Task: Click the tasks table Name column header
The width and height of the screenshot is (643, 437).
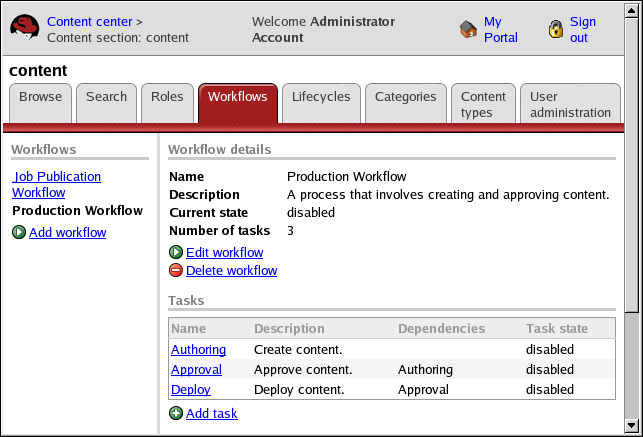Action: coord(189,328)
